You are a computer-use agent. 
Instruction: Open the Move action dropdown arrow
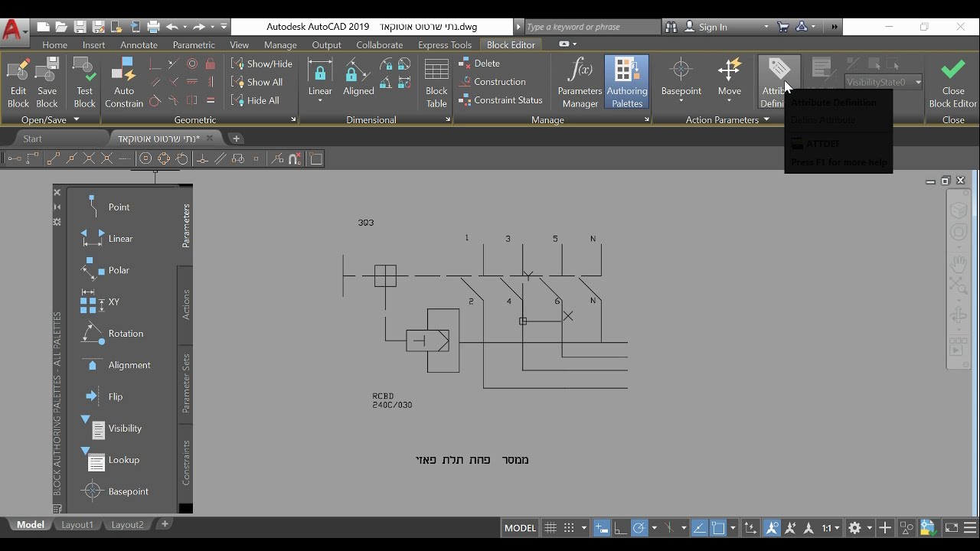[x=729, y=101]
